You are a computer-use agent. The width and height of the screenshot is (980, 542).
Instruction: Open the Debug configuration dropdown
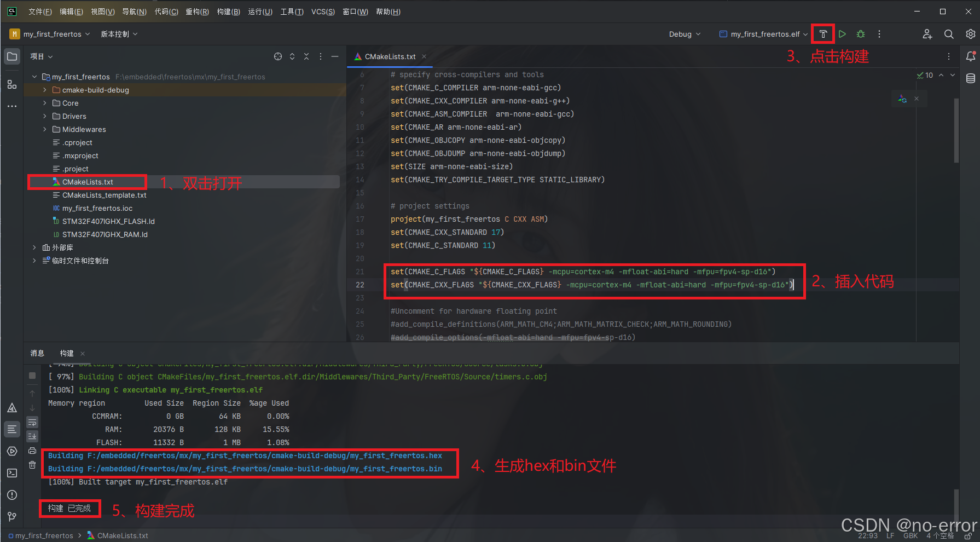pos(684,33)
